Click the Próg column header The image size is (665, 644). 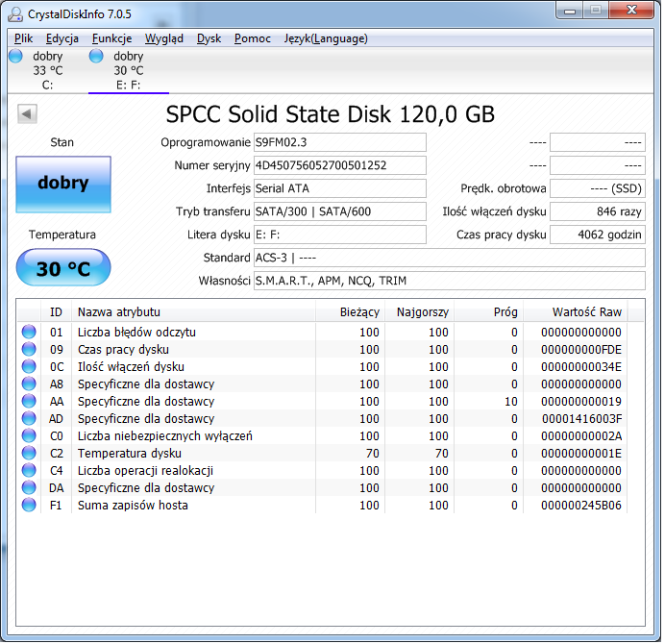[488, 312]
